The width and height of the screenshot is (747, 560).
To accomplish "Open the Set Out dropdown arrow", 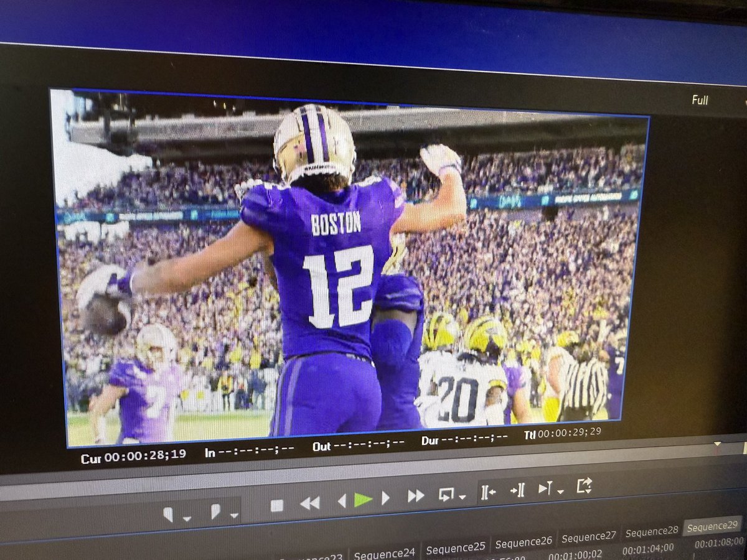I will pos(234,515).
